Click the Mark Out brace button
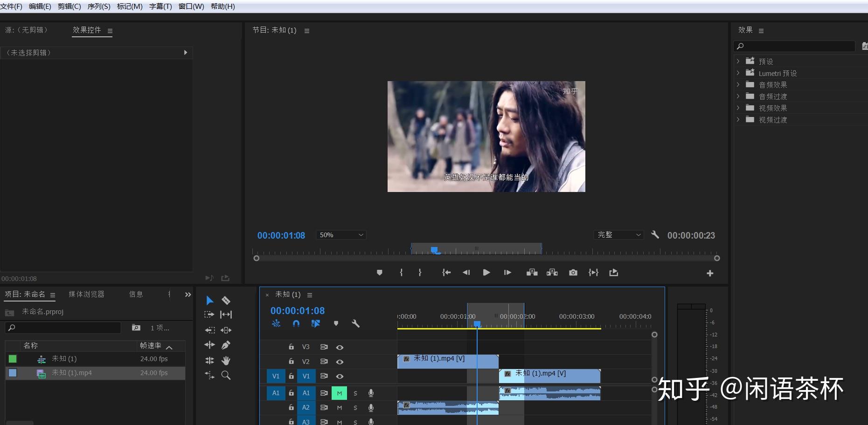 [420, 273]
